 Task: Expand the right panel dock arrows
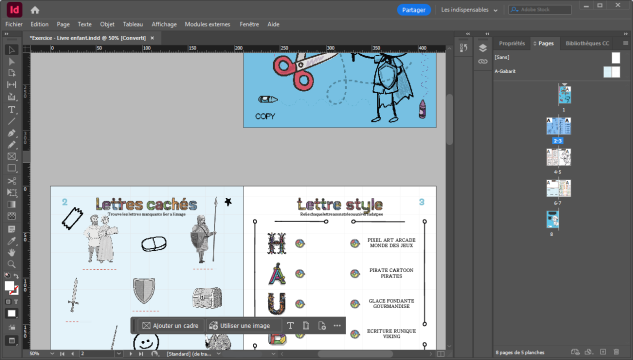pyautogui.click(x=626, y=34)
